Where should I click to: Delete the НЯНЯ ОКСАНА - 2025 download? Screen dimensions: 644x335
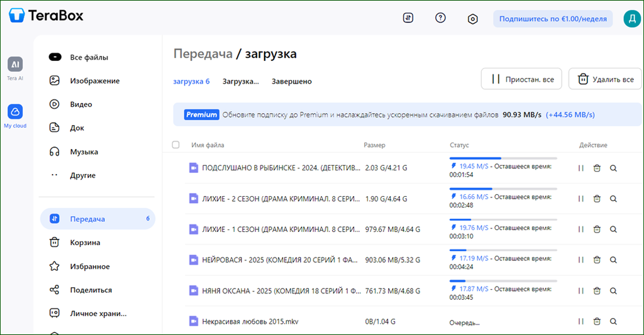(597, 290)
